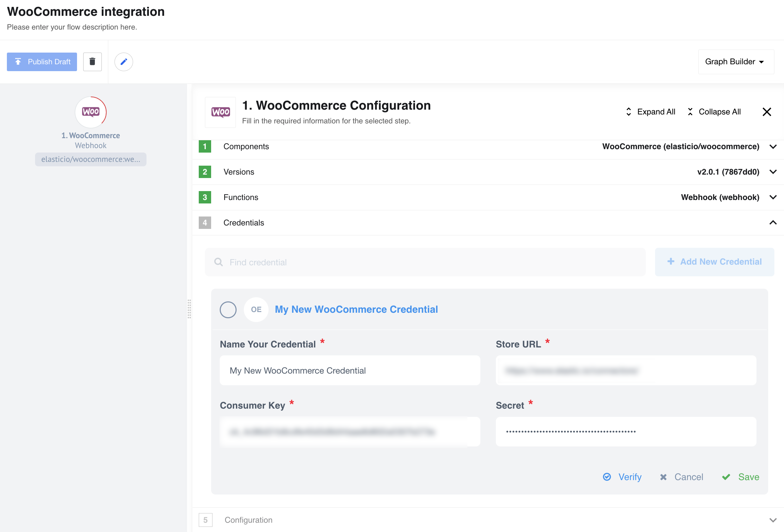Click the panel resize drag handle
Screen dimensions: 784x532
pos(189,309)
